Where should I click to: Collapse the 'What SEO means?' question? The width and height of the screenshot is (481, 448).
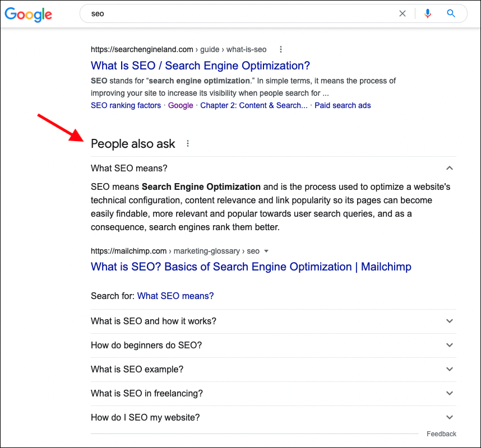coord(274,168)
